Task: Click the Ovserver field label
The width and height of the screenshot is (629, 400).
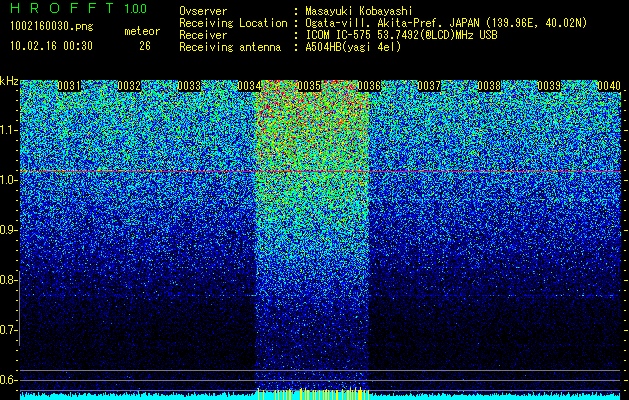Action: [203, 11]
